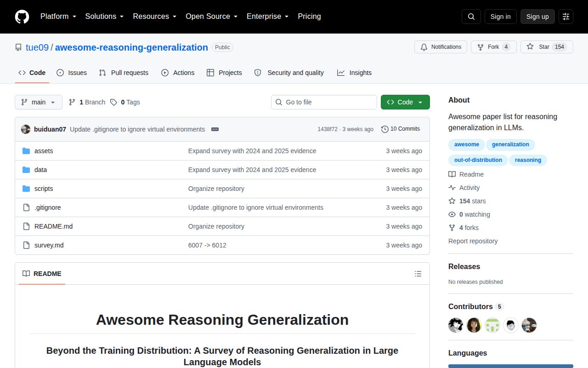Open the Insights tab
This screenshot has width=588, height=368.
(x=354, y=73)
